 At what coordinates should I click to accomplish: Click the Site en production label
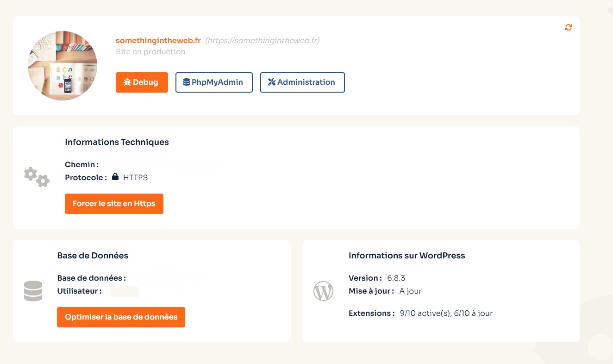(150, 51)
